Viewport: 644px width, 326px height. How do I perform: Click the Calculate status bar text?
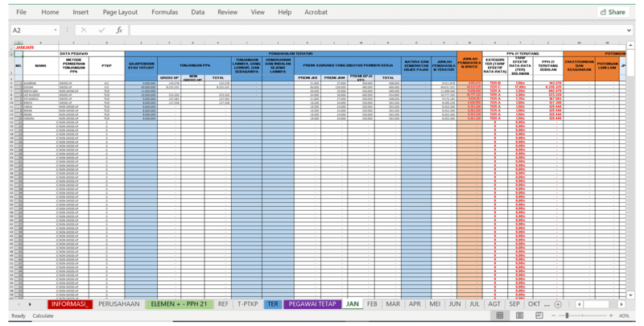coord(43,316)
